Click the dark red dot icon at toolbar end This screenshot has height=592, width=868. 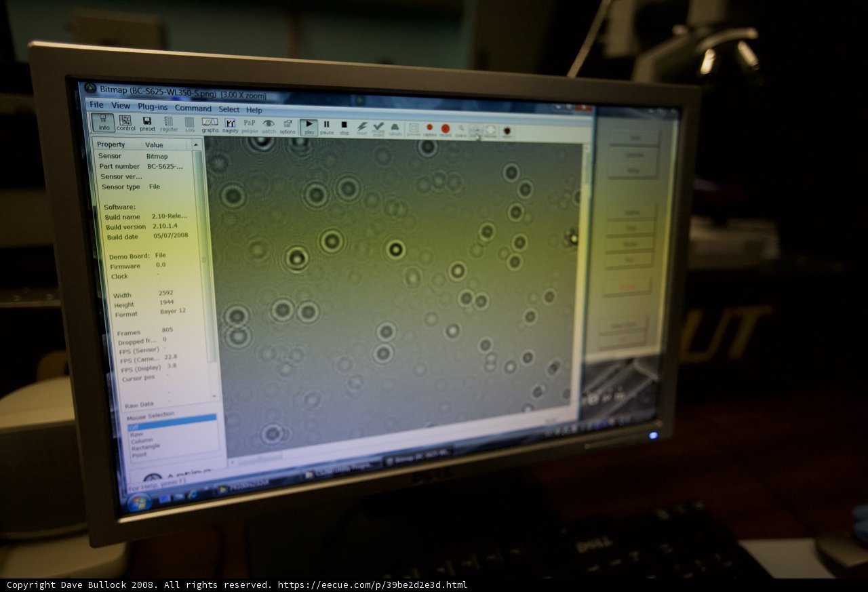(x=507, y=130)
